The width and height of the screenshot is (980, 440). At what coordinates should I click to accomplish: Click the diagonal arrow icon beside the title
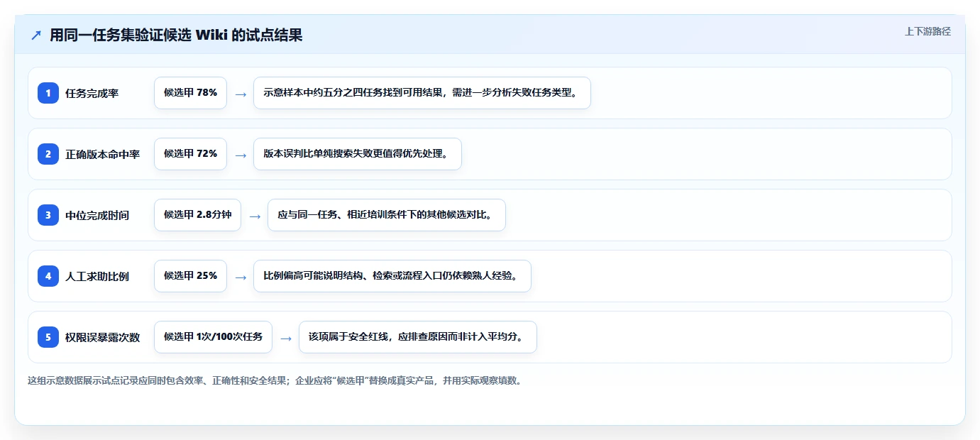(x=36, y=35)
